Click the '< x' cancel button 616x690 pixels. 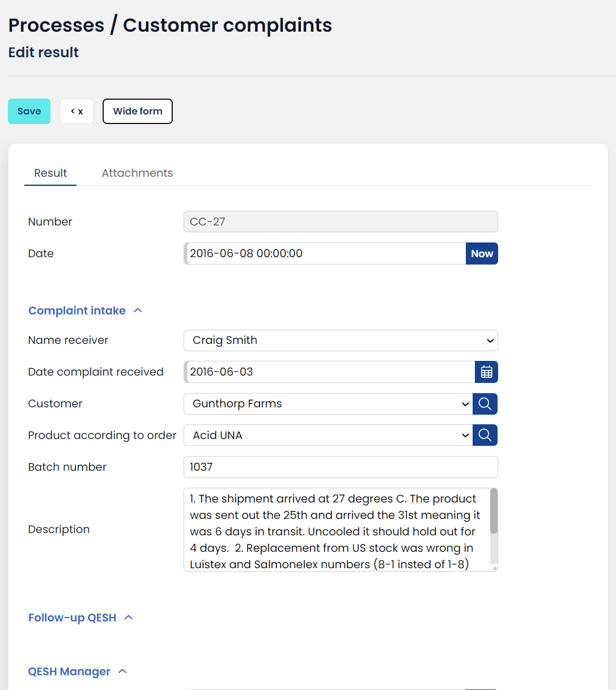[77, 111]
